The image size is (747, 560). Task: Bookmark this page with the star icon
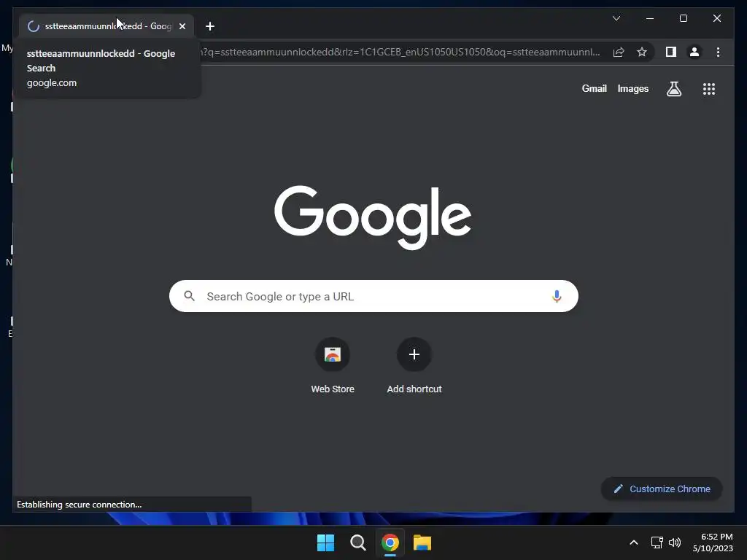(x=642, y=52)
